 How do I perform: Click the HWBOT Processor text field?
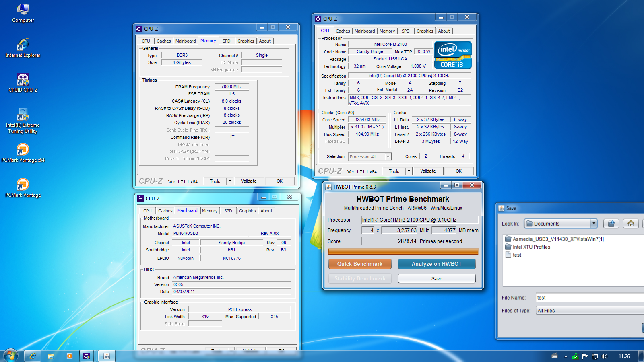(x=420, y=220)
